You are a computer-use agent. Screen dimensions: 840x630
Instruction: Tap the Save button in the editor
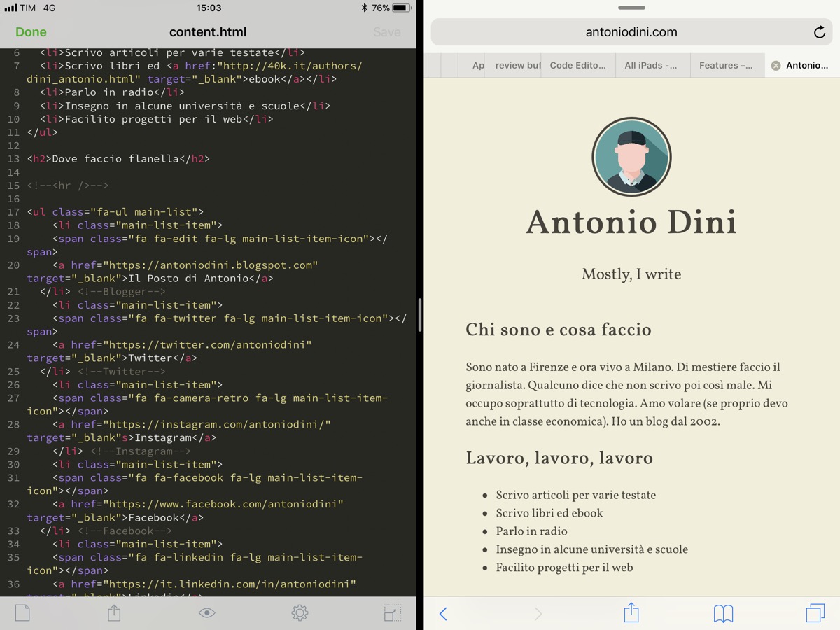point(386,32)
